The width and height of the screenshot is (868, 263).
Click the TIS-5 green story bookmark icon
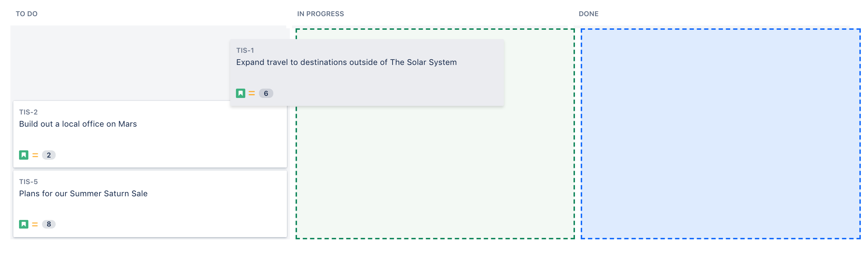point(24,224)
